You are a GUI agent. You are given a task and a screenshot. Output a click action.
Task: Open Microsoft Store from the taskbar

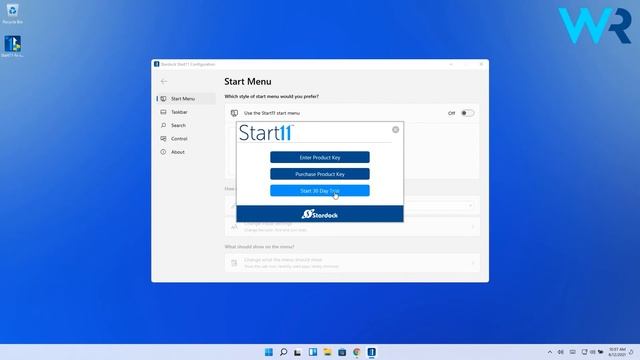[342, 352]
